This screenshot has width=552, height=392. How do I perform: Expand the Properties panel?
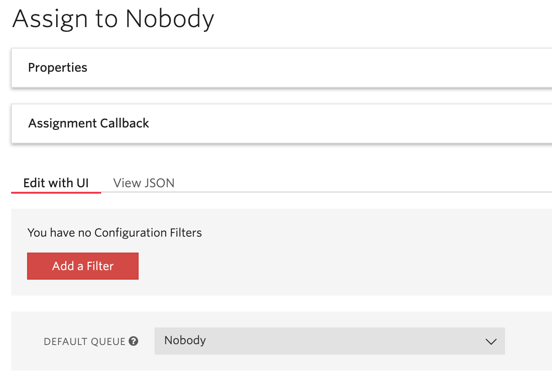click(x=282, y=68)
